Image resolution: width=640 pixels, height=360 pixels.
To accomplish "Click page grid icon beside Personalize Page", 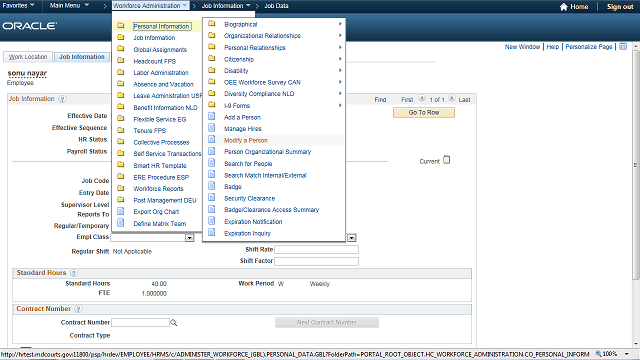I will click(x=623, y=47).
